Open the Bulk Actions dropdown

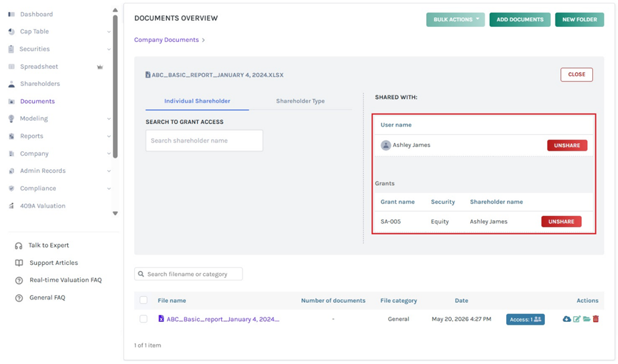click(456, 20)
